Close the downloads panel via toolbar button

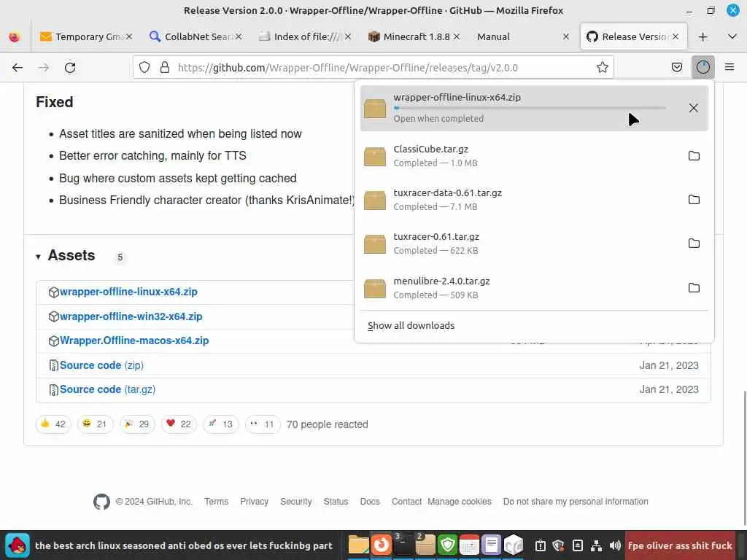coord(703,67)
